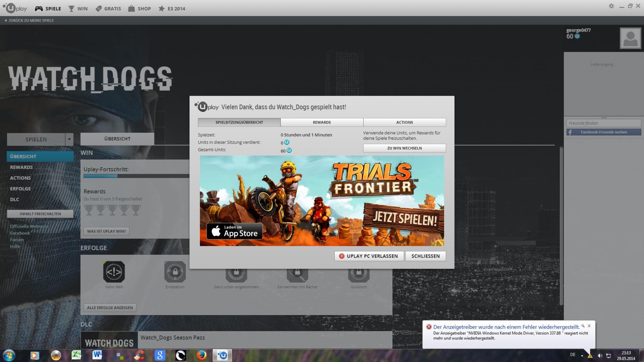Click the Uplay-Fortschritt progress bar
This screenshot has height=362, width=644.
pos(136,176)
